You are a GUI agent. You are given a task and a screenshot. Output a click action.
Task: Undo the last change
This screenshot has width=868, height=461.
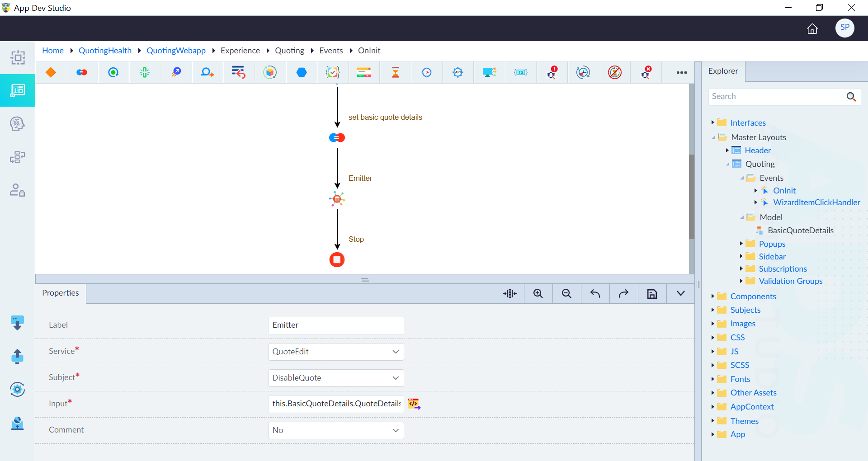(595, 294)
